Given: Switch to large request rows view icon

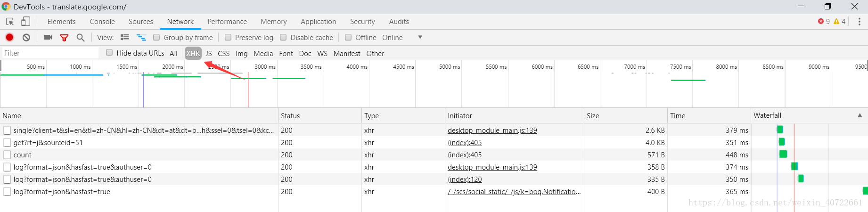Looking at the screenshot, I should (125, 37).
